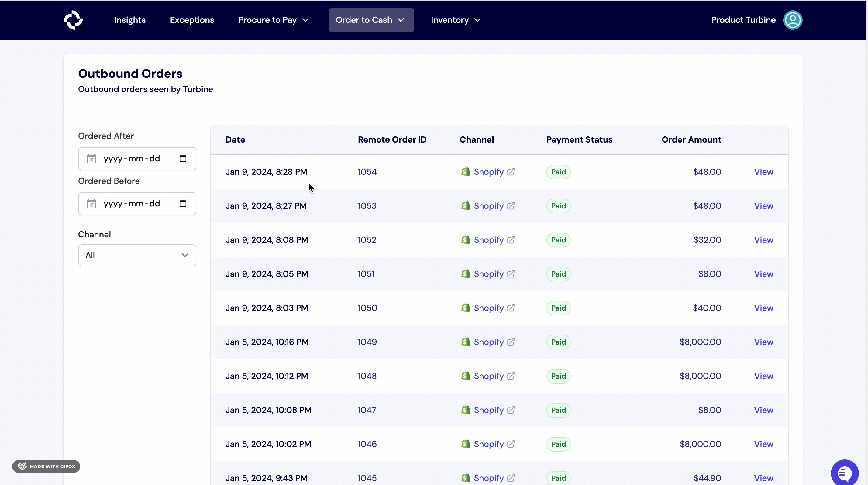Expand the Inventory menu
Image resolution: width=868 pixels, height=485 pixels.
455,20
